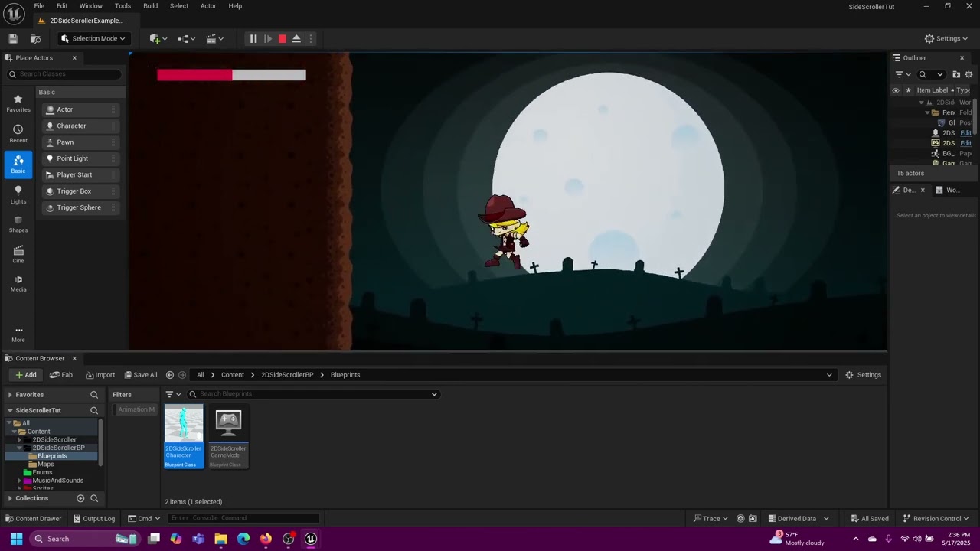Save the current level with the floppy disk icon
Screen dimensions: 980x551
13,38
